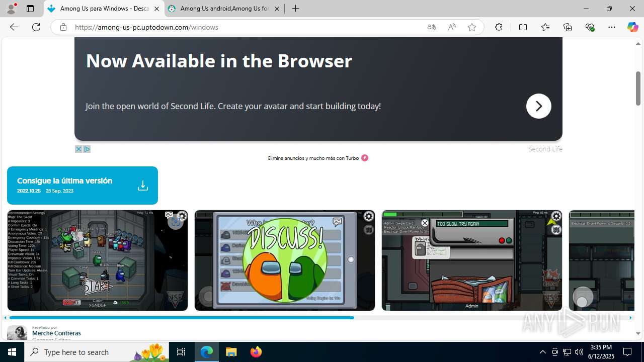The width and height of the screenshot is (644, 362).
Task: Click 'Consigue la última versión' download button
Action: [83, 186]
